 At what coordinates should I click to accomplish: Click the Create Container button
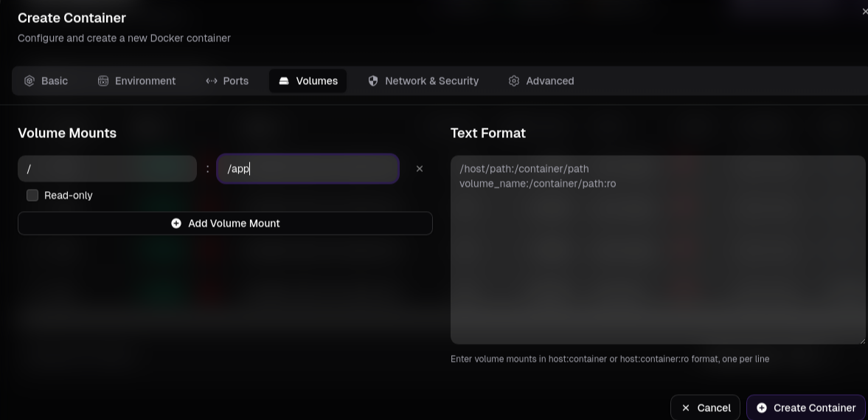pos(805,408)
